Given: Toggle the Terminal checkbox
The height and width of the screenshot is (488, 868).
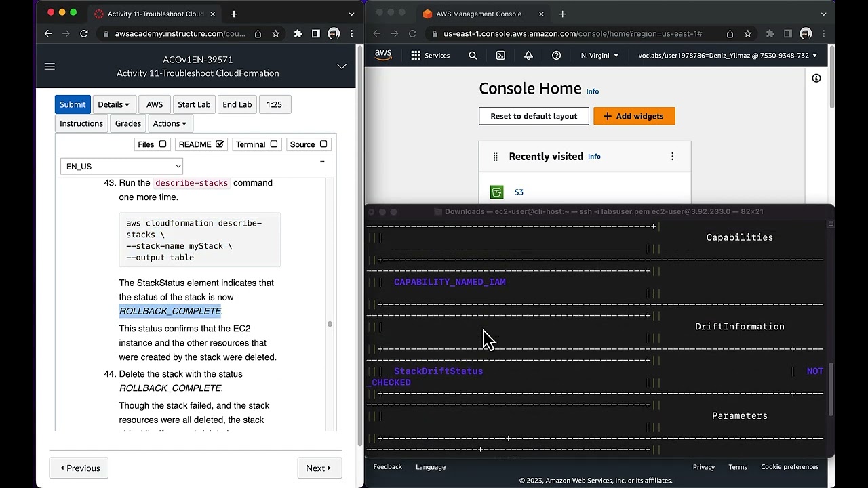Looking at the screenshot, I should [x=274, y=144].
